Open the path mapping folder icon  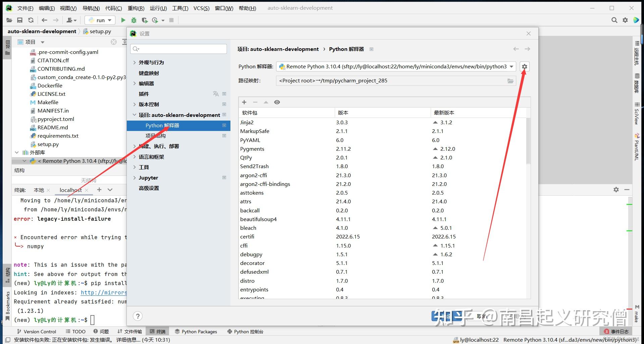pos(511,81)
